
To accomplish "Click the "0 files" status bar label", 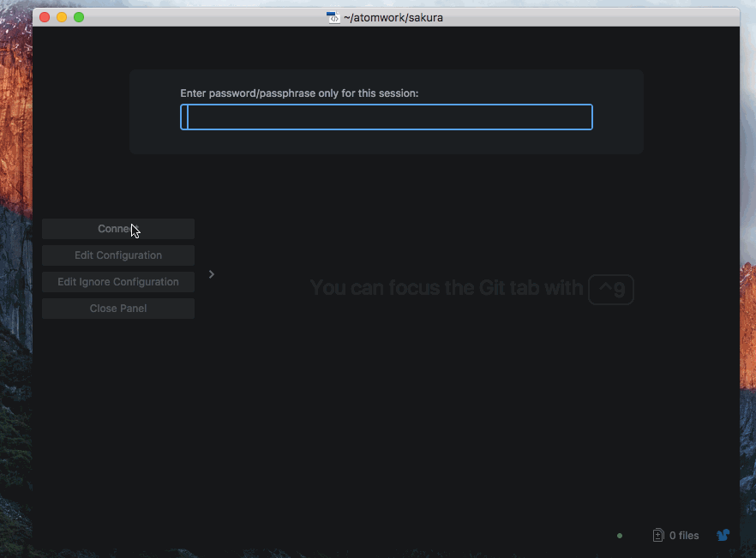I will pyautogui.click(x=684, y=536).
